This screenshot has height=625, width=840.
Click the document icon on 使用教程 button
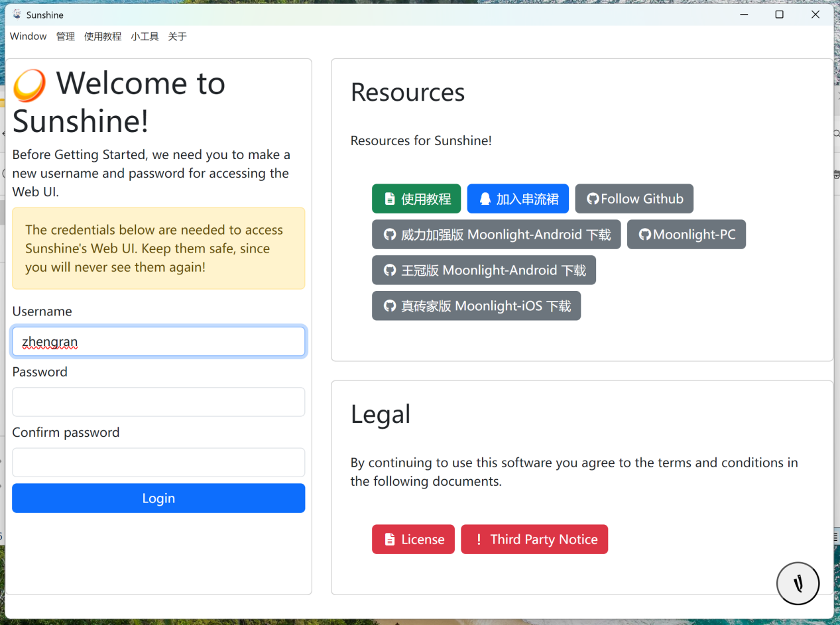coord(390,199)
